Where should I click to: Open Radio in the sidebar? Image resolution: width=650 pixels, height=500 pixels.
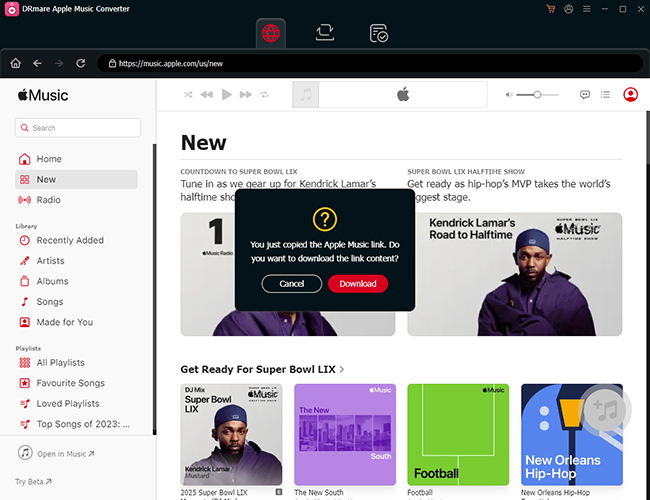coord(76,200)
